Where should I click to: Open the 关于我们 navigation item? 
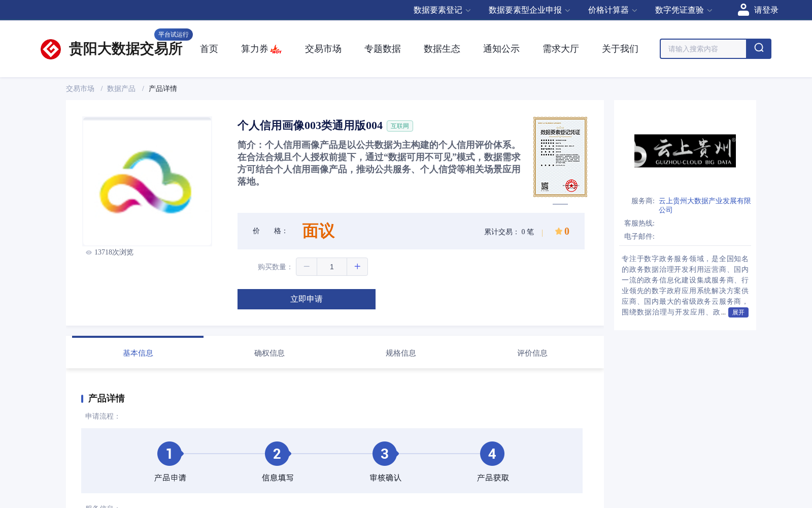pyautogui.click(x=620, y=49)
